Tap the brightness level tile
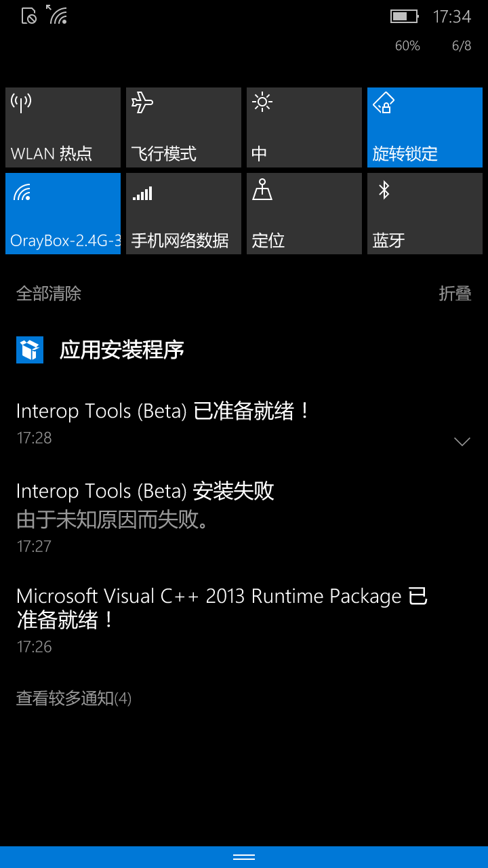This screenshot has width=488, height=868. [x=304, y=127]
